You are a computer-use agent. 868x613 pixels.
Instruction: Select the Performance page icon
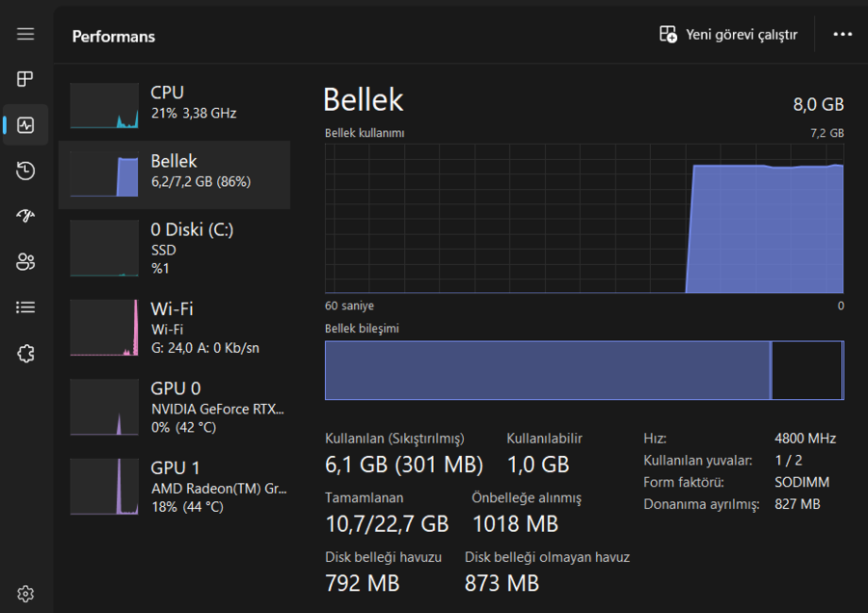[x=25, y=125]
